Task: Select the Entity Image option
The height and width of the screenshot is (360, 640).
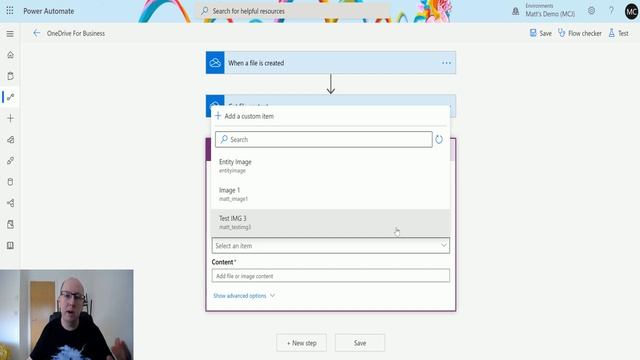Action: click(x=331, y=166)
